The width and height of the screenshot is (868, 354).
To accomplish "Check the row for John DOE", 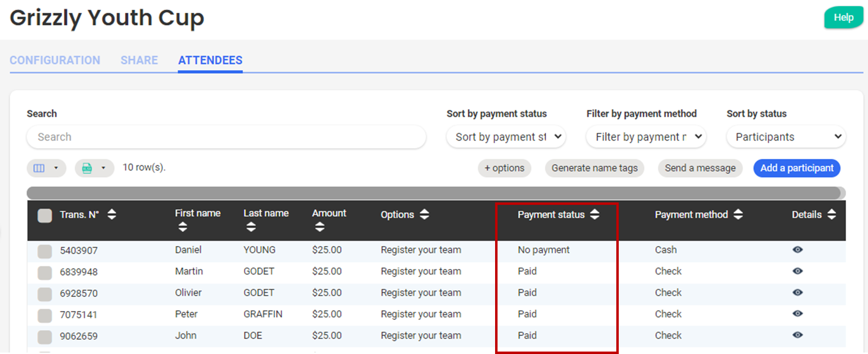I will pos(45,337).
